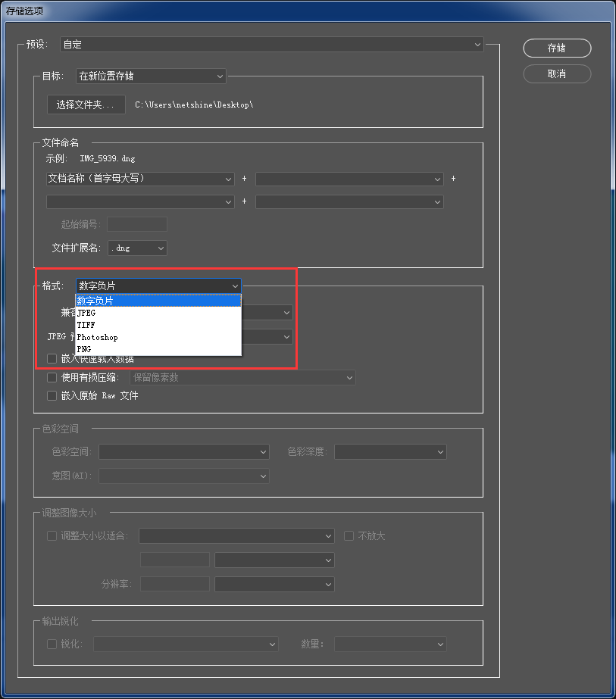Screen dimensions: 616x699
Task: Open the 文档名称（首字母大写）naming dropdown
Action: 140,179
